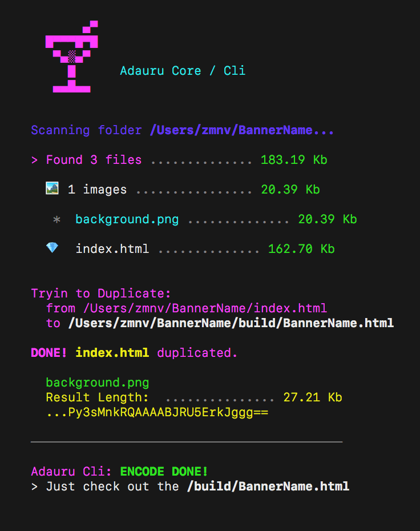Click the '162.70 Kb' size value

click(x=301, y=249)
